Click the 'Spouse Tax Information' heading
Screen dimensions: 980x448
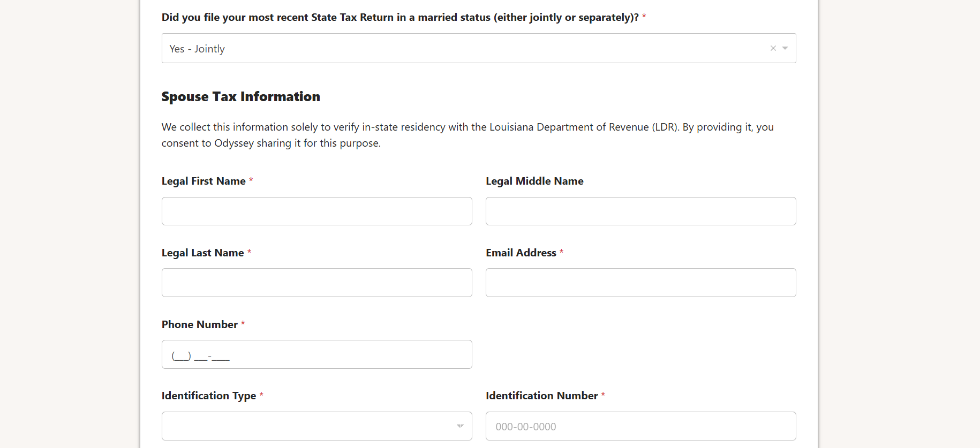pos(240,97)
